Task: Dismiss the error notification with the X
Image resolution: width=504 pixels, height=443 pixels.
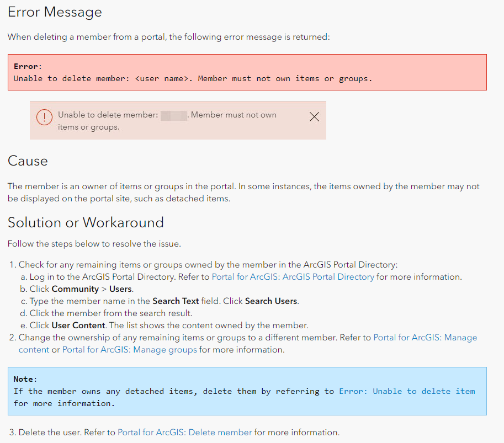Action: (314, 116)
